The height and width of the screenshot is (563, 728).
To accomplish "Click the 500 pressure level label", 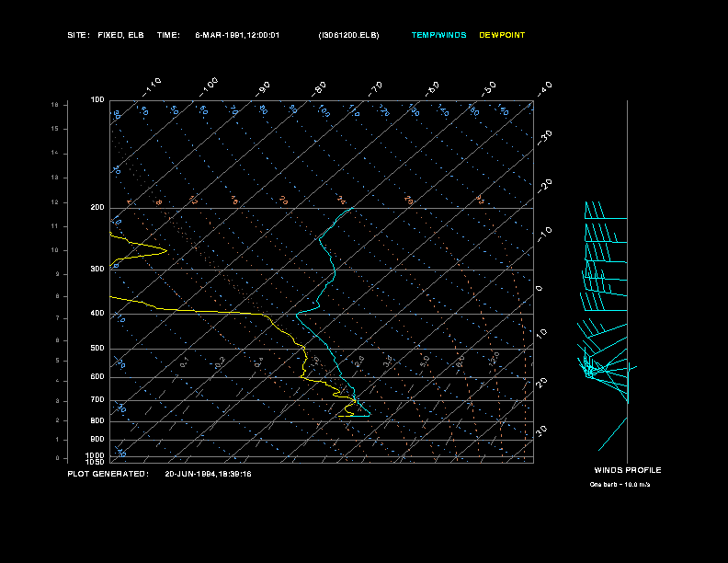I will [97, 349].
